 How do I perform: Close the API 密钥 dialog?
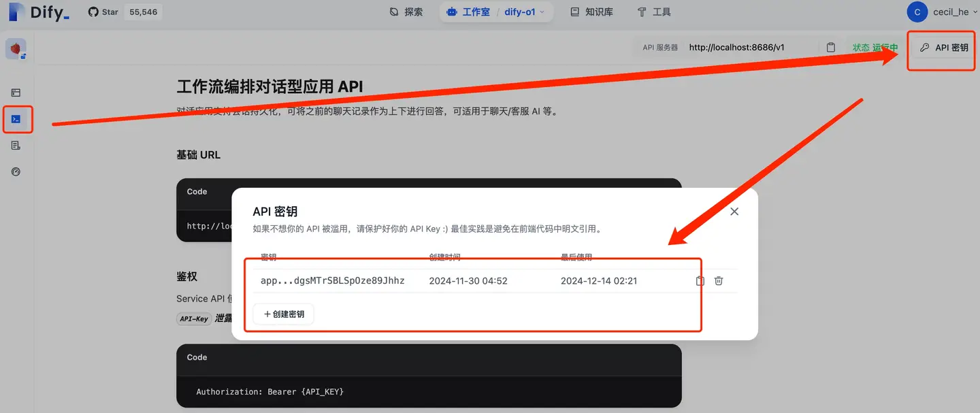(734, 211)
